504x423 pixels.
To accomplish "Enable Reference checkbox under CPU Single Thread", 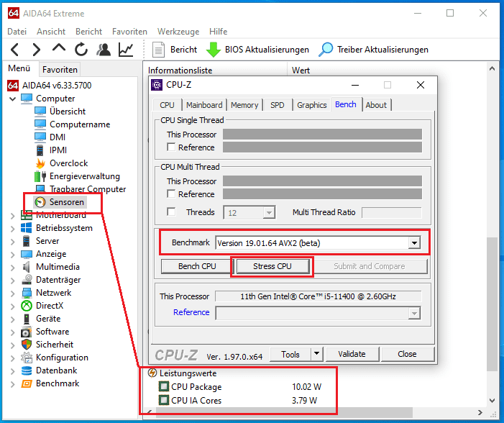I will [x=171, y=147].
